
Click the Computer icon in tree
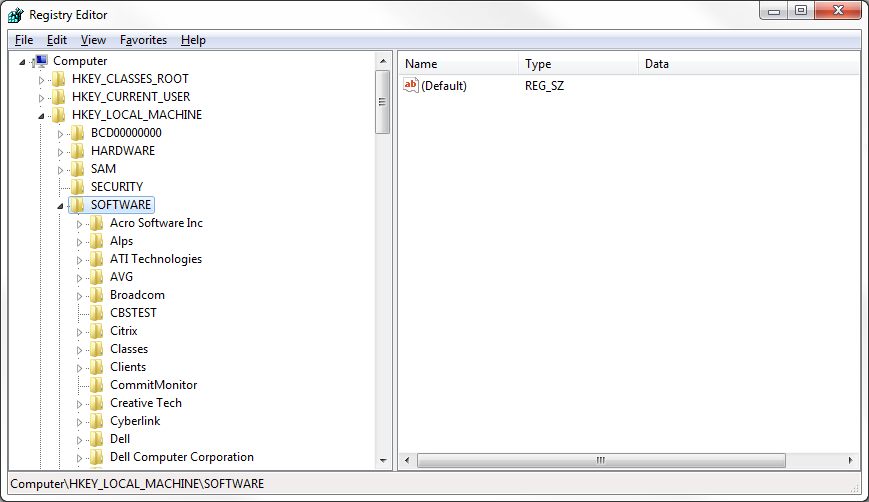point(42,61)
